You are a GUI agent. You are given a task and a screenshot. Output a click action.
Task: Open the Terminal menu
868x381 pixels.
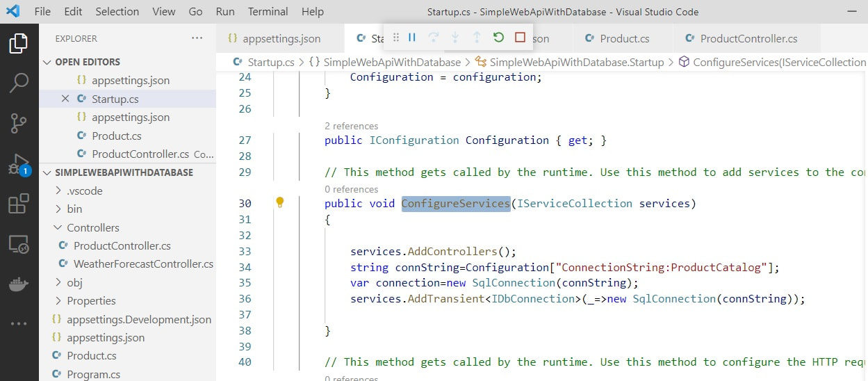pos(268,12)
